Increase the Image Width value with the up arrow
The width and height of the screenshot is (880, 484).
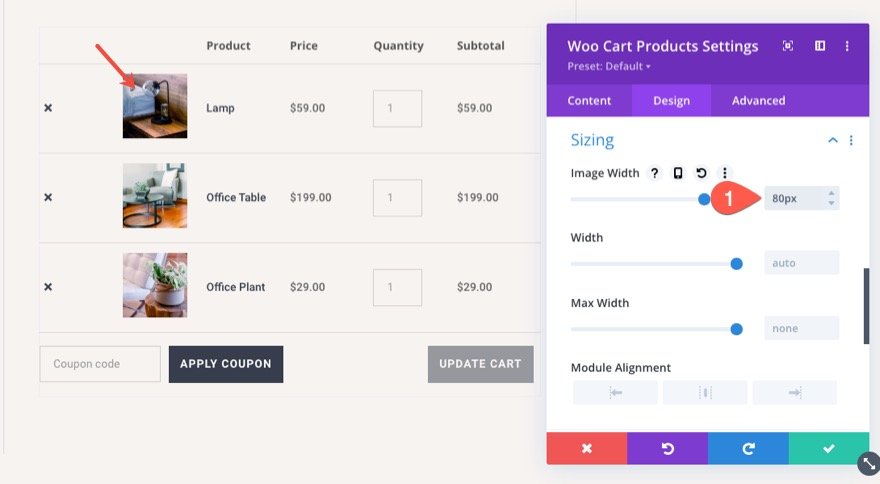coord(831,193)
